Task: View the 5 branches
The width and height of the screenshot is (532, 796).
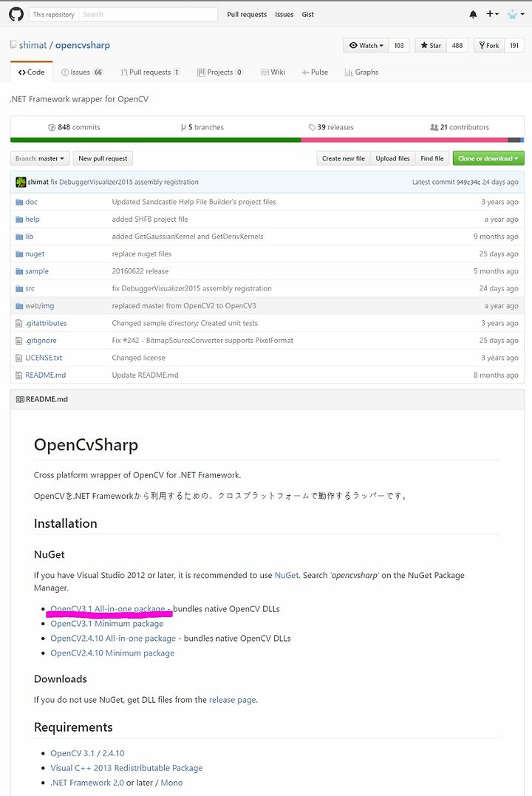Action: pyautogui.click(x=202, y=127)
